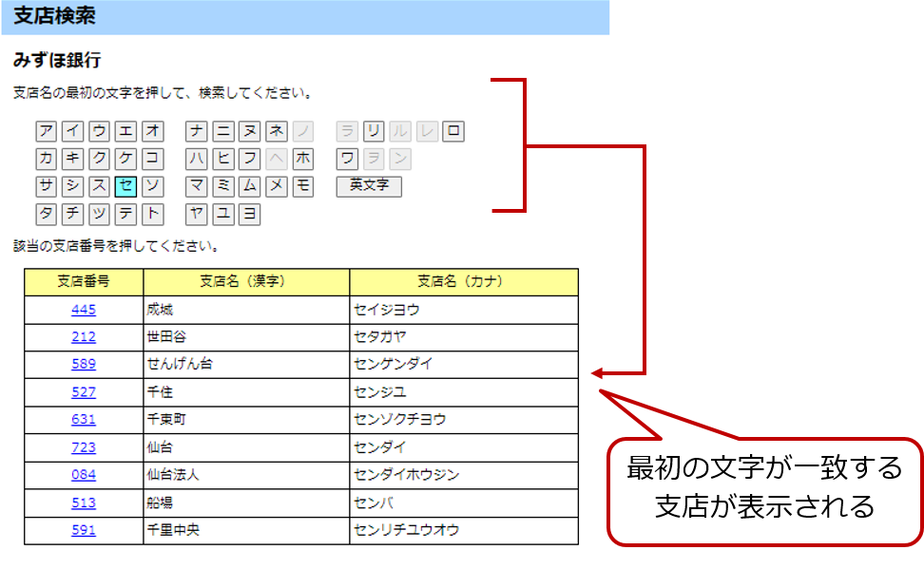
Task: Choose the サ kana button
Action: click(x=47, y=186)
